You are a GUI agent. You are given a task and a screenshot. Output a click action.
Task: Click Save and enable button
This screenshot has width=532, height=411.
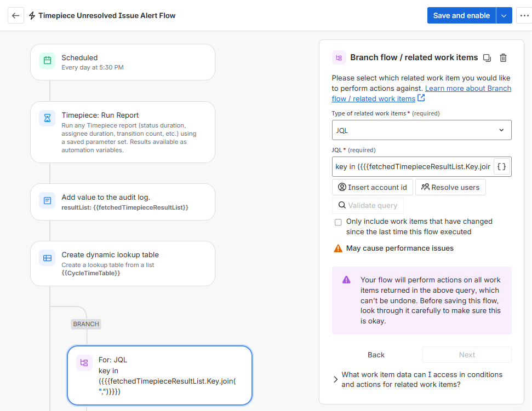coord(461,15)
